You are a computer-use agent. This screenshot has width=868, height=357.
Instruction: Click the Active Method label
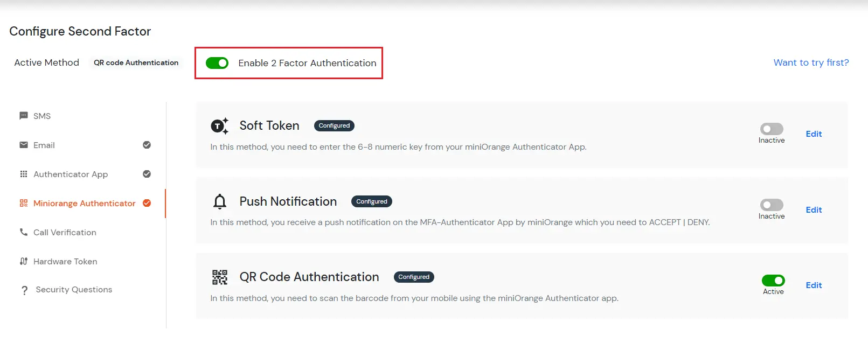point(46,62)
